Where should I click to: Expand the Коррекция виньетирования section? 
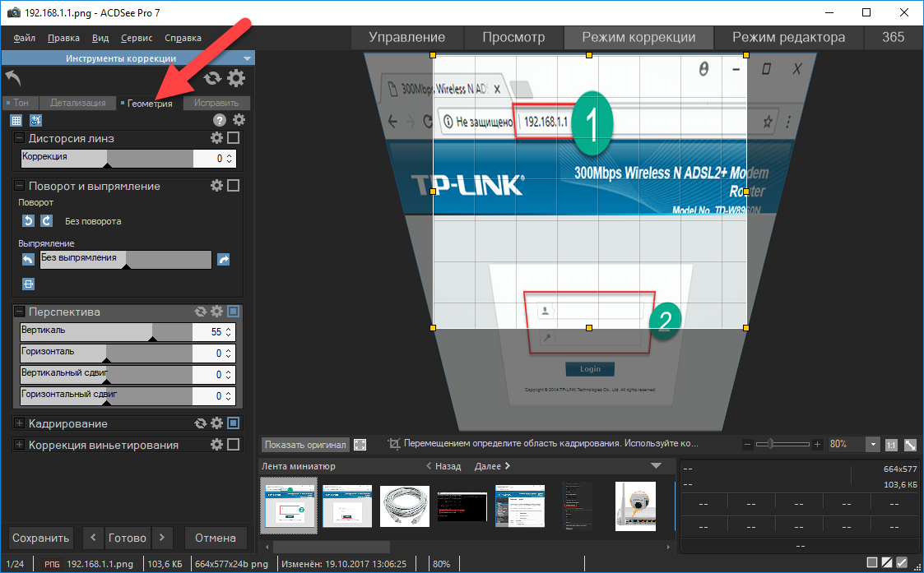click(20, 445)
